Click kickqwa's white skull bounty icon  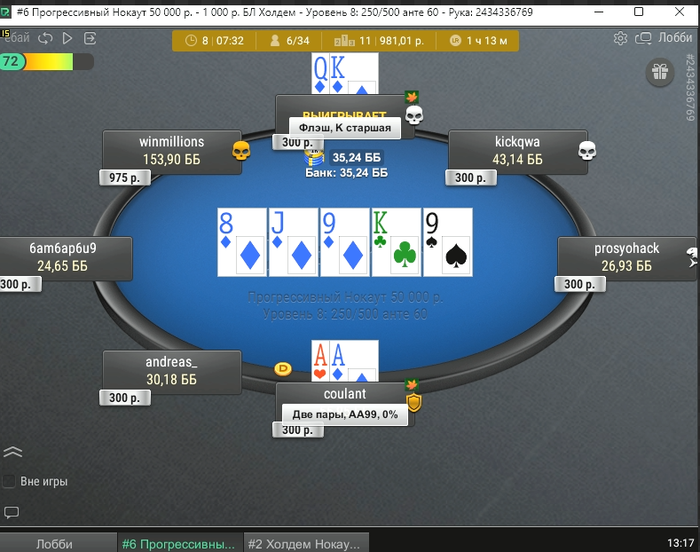coord(587,151)
